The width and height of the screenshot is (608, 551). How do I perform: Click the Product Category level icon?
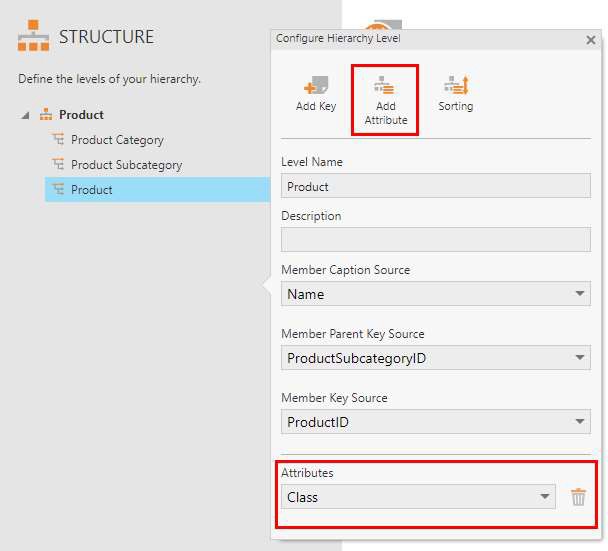coord(58,140)
